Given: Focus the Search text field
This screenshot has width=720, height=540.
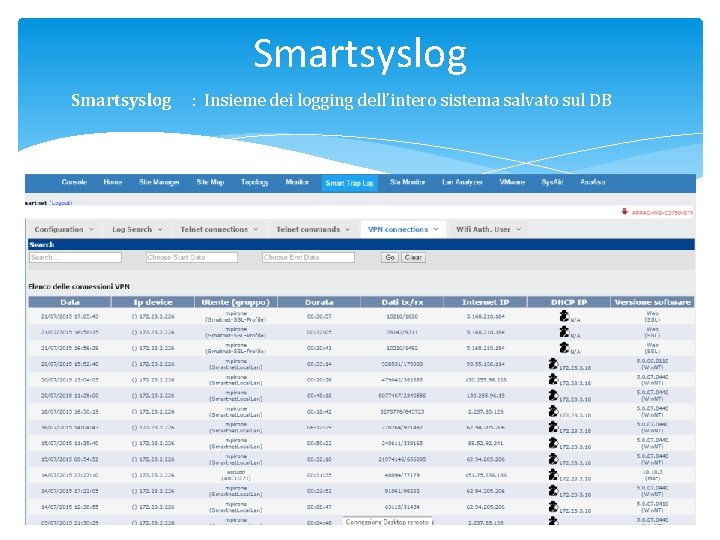Looking at the screenshot, I should 75,258.
